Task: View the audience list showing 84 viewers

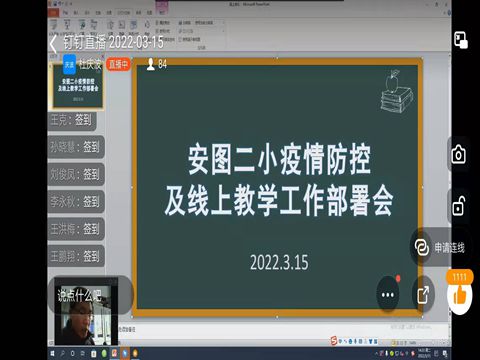Action: tap(157, 64)
